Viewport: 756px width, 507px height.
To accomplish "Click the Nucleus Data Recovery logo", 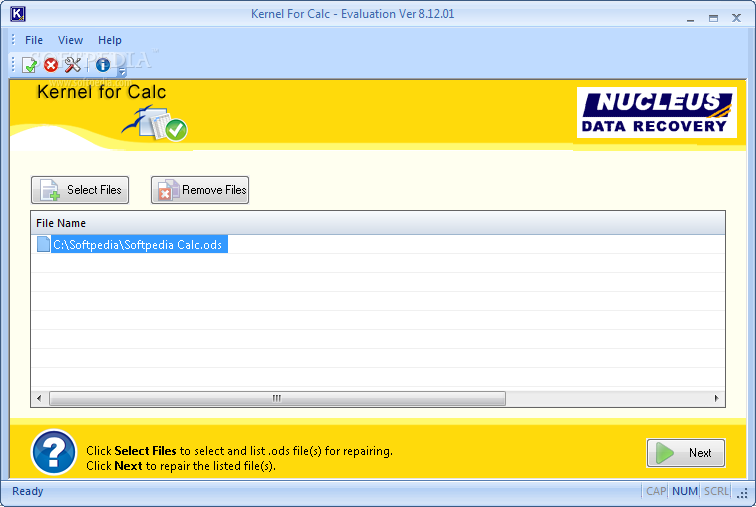I will [657, 112].
